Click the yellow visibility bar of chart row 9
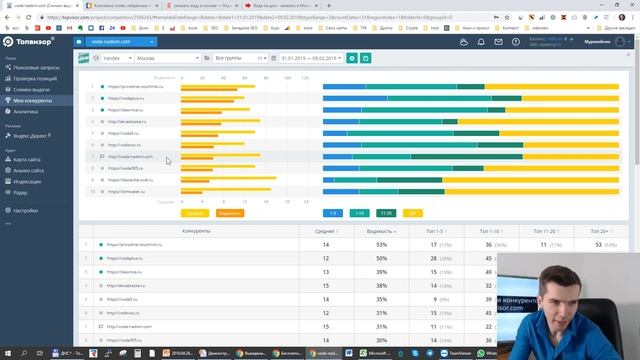640x360 pixels. (229, 178)
